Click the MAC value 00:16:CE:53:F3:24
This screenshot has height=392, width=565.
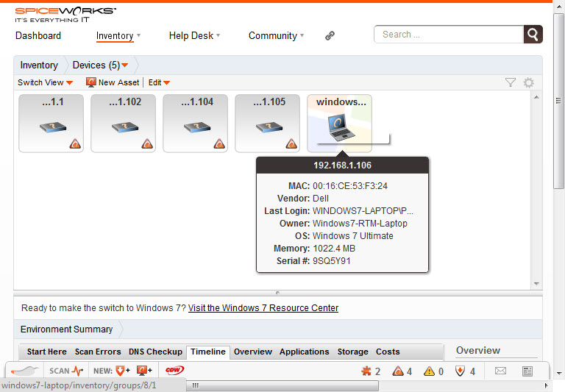pyautogui.click(x=350, y=186)
